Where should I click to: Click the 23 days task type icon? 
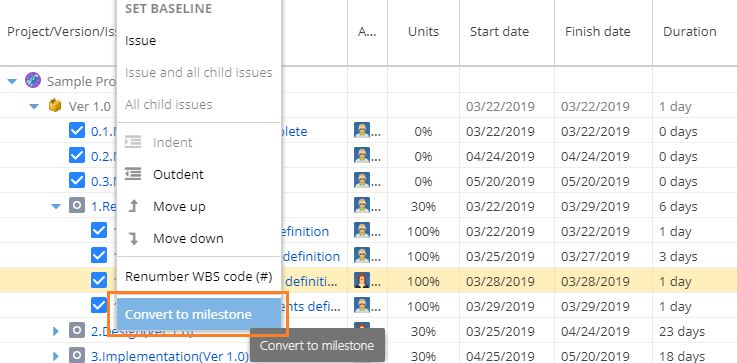pos(77,331)
